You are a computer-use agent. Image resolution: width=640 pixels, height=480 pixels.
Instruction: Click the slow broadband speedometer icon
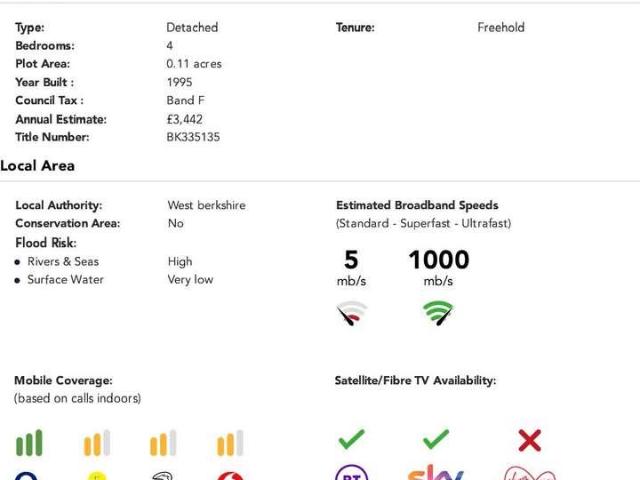[x=351, y=313]
